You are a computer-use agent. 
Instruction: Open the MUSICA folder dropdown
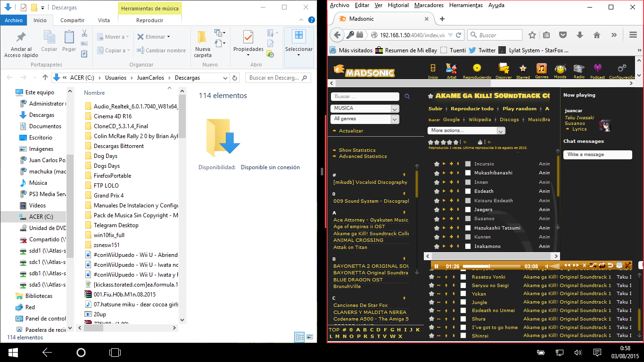tap(365, 108)
